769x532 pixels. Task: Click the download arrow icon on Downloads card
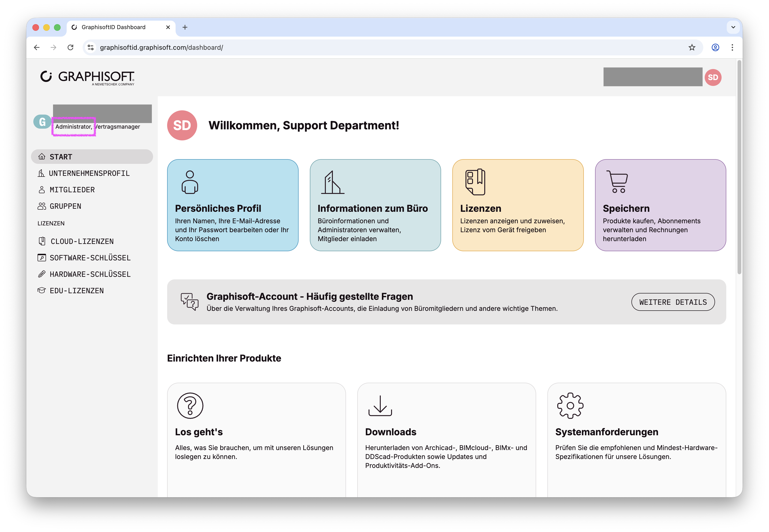(x=380, y=405)
